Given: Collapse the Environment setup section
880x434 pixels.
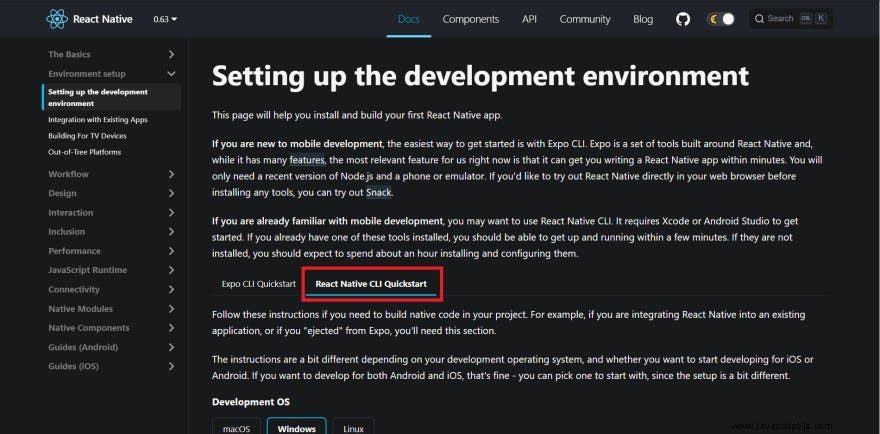Looking at the screenshot, I should (111, 74).
